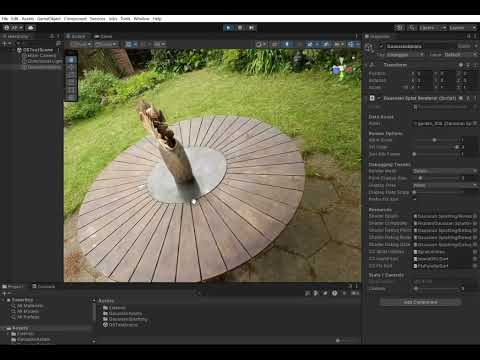The image size is (480, 360).
Task: Open the Assets menu
Action: [28, 19]
